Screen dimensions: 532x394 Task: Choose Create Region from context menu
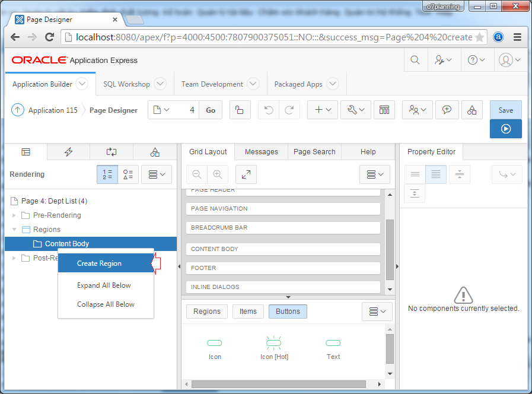106,263
